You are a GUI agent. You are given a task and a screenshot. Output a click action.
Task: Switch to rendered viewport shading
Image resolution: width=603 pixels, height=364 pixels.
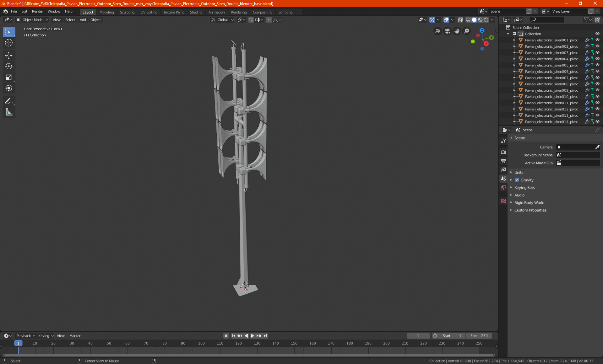[x=486, y=20]
